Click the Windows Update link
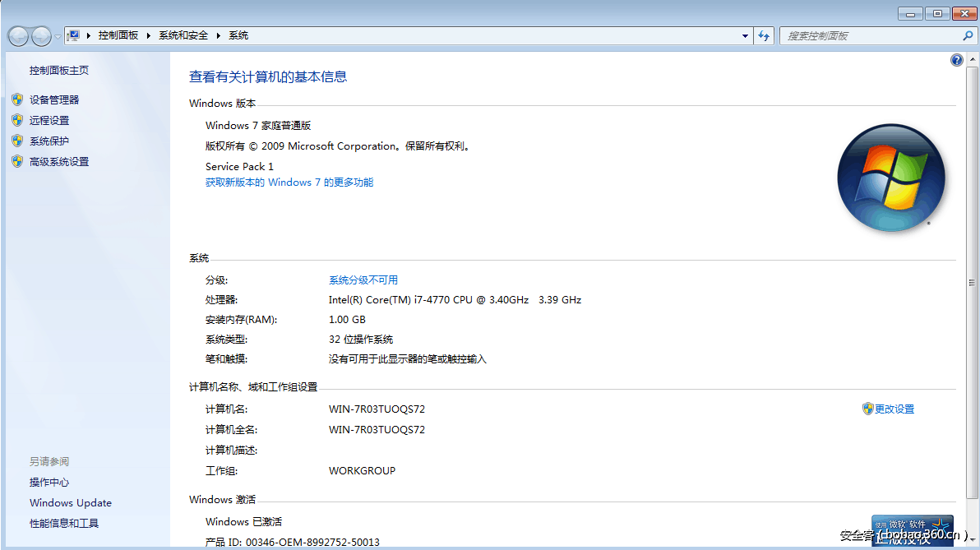The width and height of the screenshot is (980, 550). (x=70, y=502)
